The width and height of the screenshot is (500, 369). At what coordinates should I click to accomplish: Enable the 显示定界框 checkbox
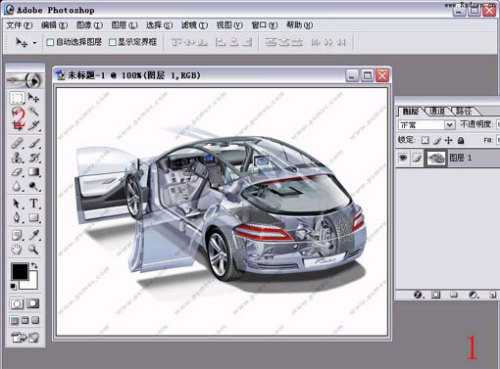[x=113, y=42]
